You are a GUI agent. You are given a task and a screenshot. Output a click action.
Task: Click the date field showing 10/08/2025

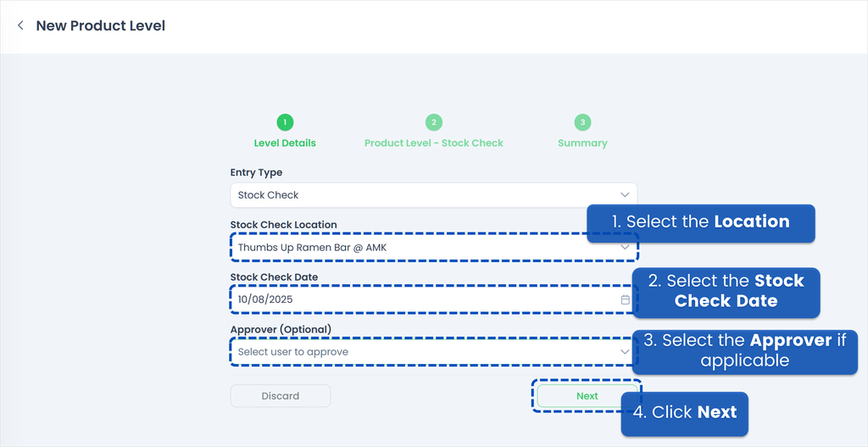tap(407, 299)
